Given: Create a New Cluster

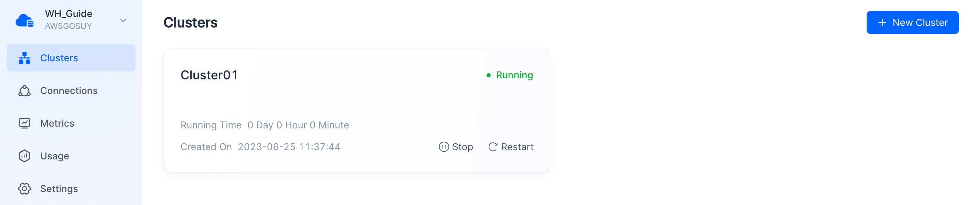Looking at the screenshot, I should pyautogui.click(x=912, y=22).
